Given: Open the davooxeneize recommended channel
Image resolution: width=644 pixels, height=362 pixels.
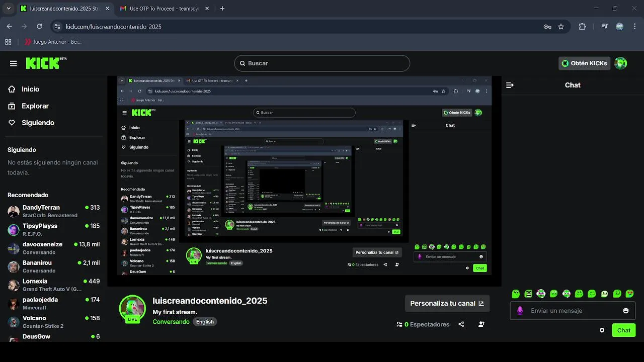Looking at the screenshot, I should point(53,248).
